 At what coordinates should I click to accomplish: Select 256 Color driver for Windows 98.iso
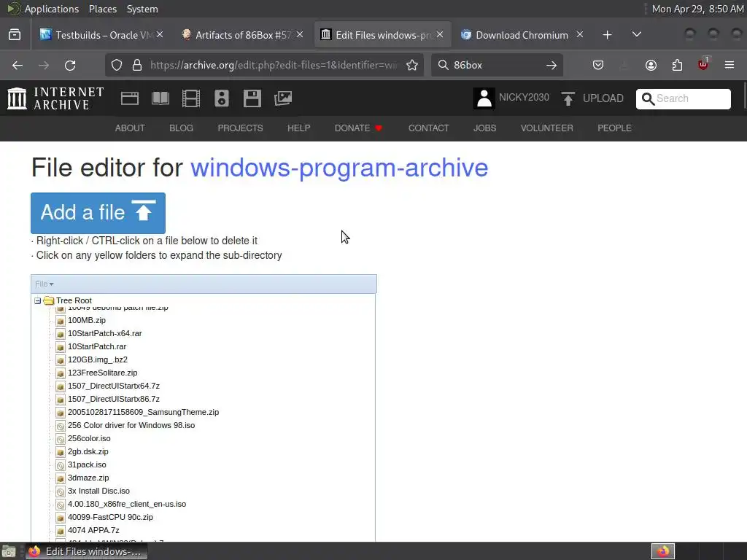(131, 425)
